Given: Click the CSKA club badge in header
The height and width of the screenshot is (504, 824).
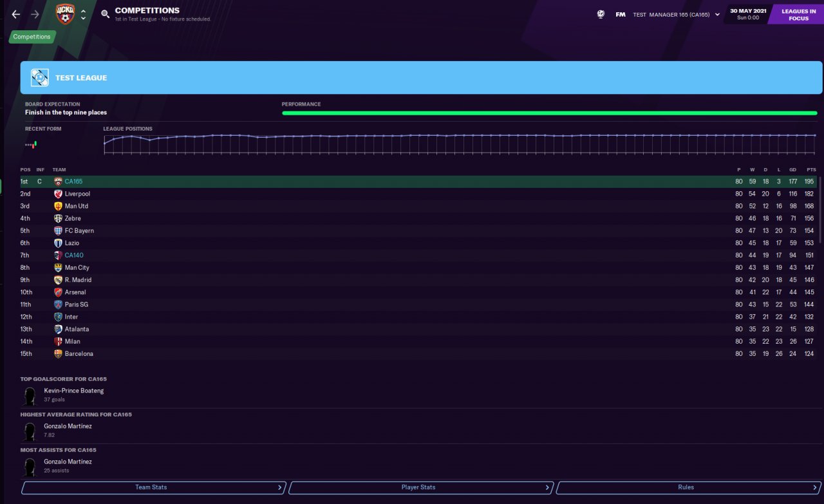Looking at the screenshot, I should 64,14.
